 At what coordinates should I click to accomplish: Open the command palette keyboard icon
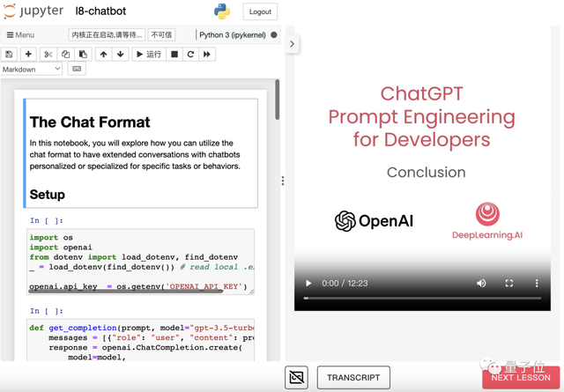(x=77, y=69)
